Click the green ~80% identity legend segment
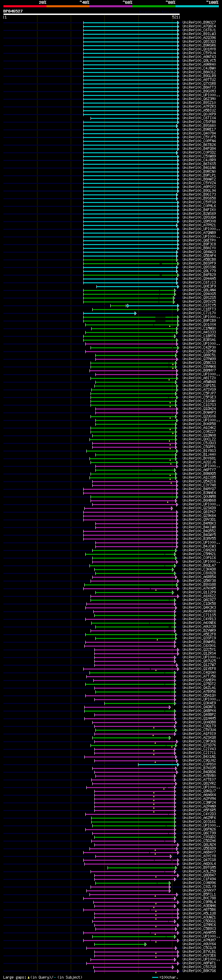222x980 pixels. point(154,6)
